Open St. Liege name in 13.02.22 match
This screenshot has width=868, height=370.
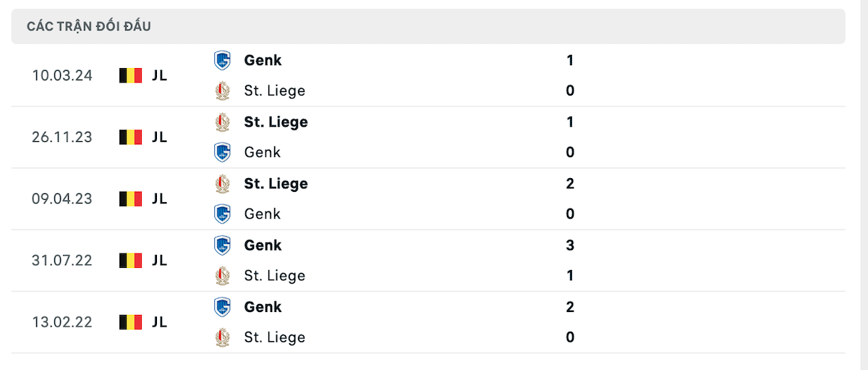275,337
